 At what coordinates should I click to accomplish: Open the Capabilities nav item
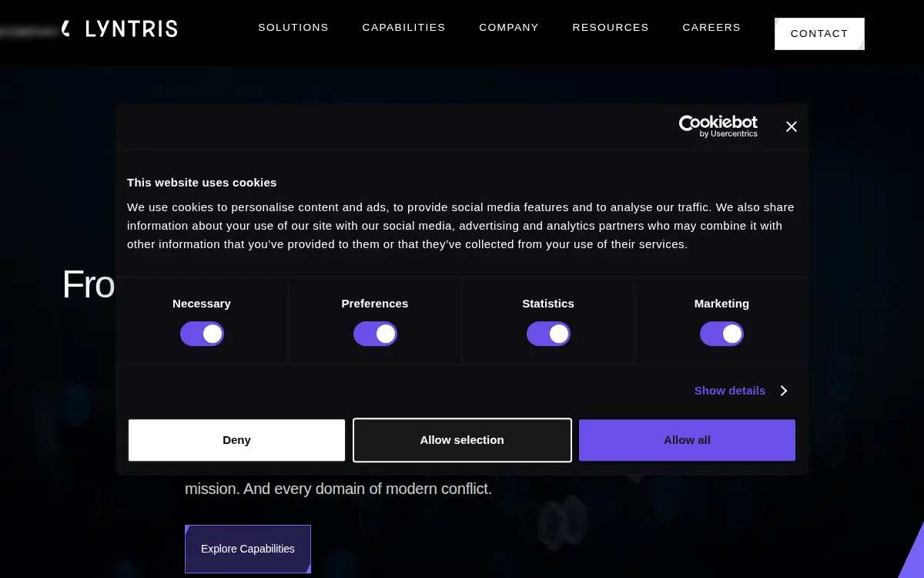(403, 27)
